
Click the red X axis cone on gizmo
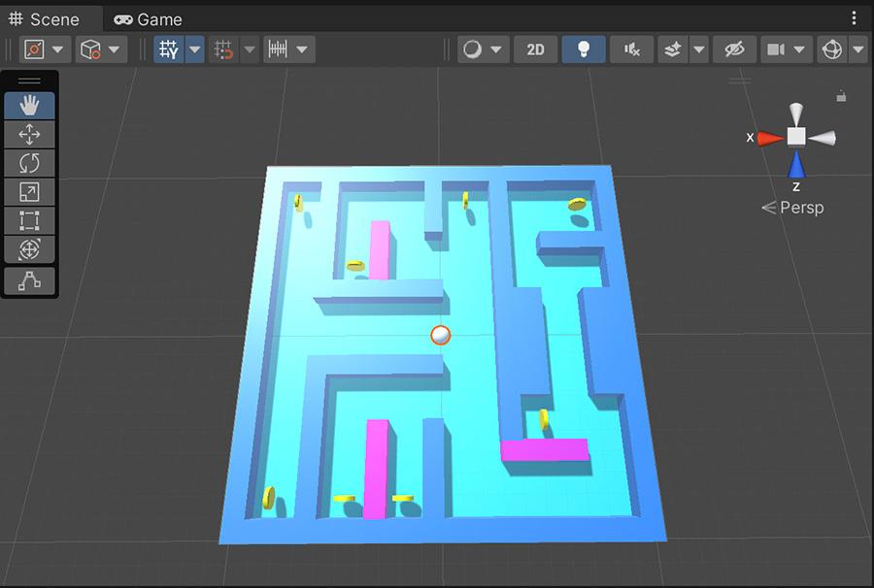tap(771, 138)
